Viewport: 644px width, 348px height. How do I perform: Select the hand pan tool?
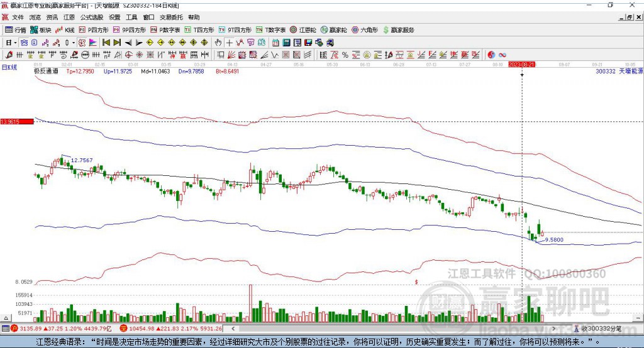click(x=218, y=43)
